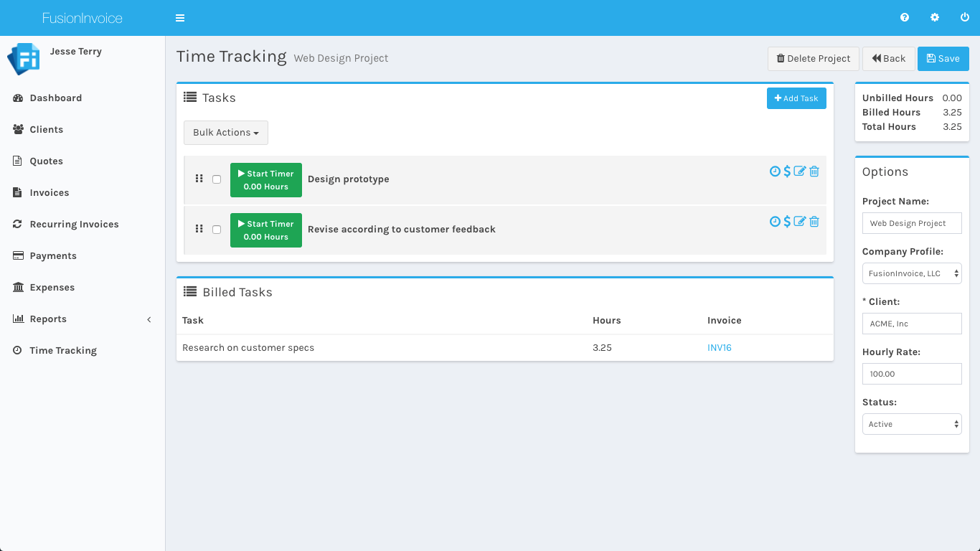The image size is (980, 551).
Task: Open the help question mark icon
Action: pyautogui.click(x=905, y=18)
